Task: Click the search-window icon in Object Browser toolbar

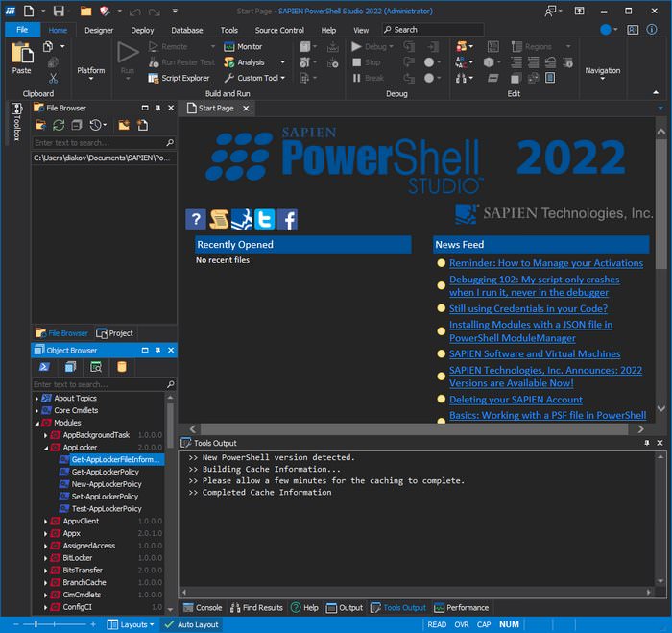Action: pyautogui.click(x=96, y=367)
